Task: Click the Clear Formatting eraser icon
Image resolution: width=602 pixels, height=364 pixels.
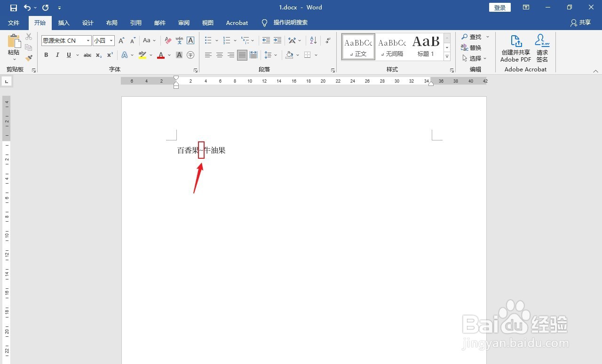Action: (168, 40)
